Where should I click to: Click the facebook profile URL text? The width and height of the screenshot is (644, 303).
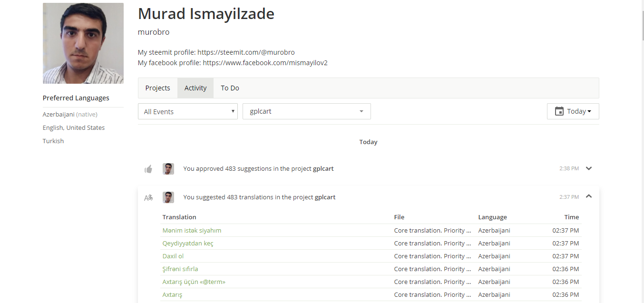point(265,63)
